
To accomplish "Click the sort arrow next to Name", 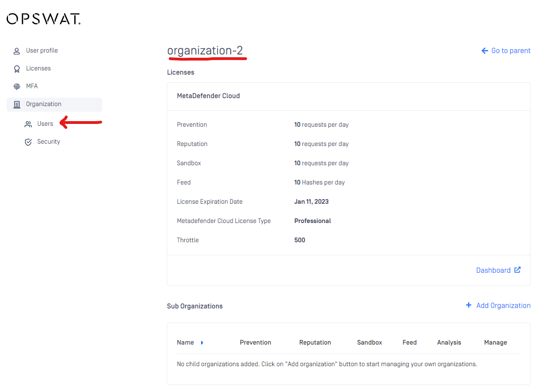I will pos(202,343).
